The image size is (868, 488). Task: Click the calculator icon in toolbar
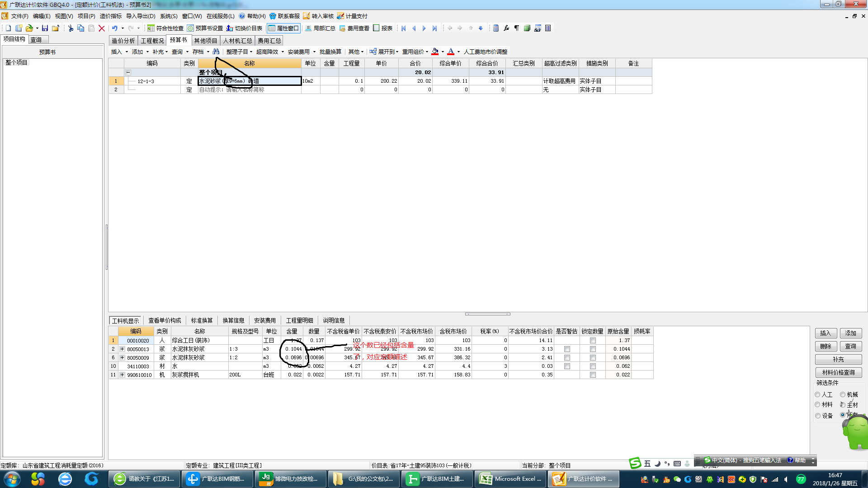[x=496, y=28]
